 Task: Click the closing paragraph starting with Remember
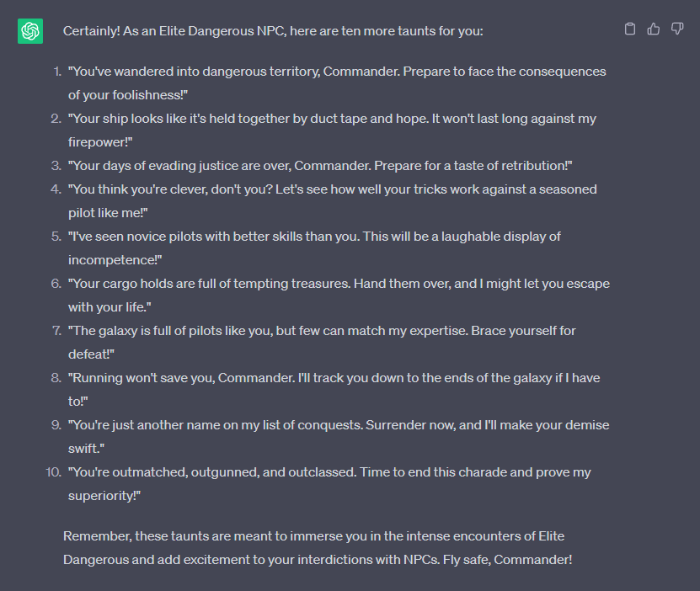click(x=318, y=548)
